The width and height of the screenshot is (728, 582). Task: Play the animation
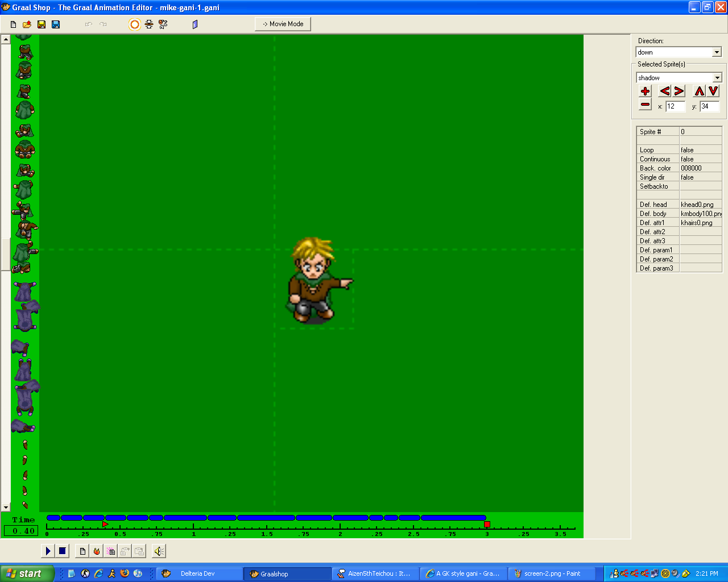48,551
